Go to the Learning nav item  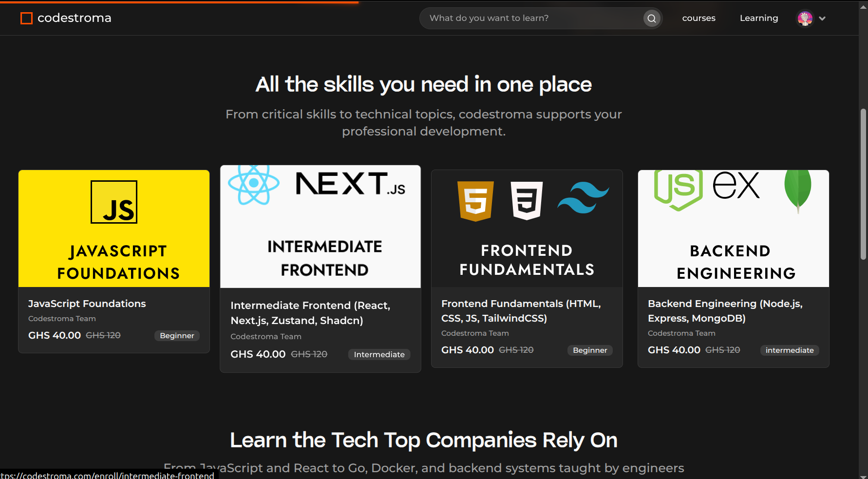pos(758,18)
